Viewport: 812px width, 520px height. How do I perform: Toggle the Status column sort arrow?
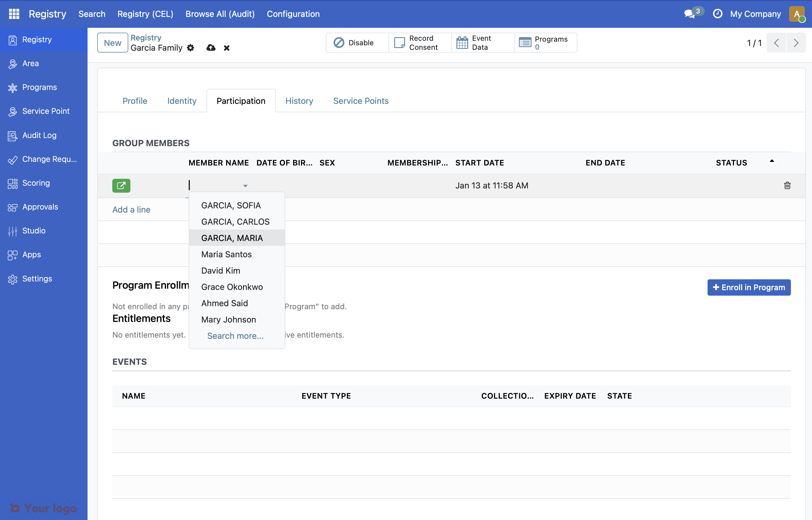(x=772, y=161)
